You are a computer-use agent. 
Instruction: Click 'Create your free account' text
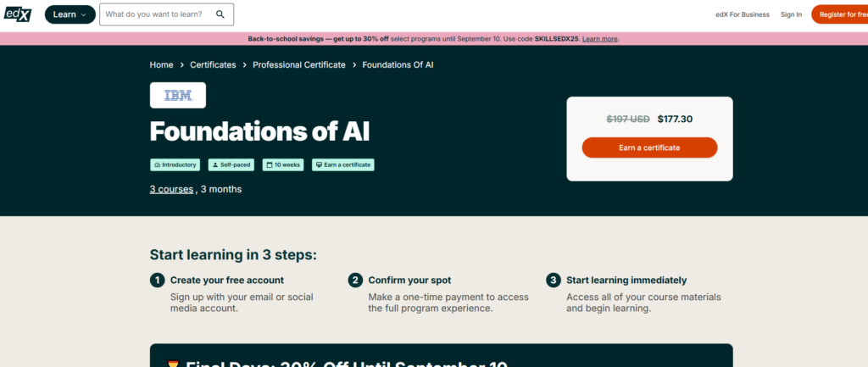point(227,280)
